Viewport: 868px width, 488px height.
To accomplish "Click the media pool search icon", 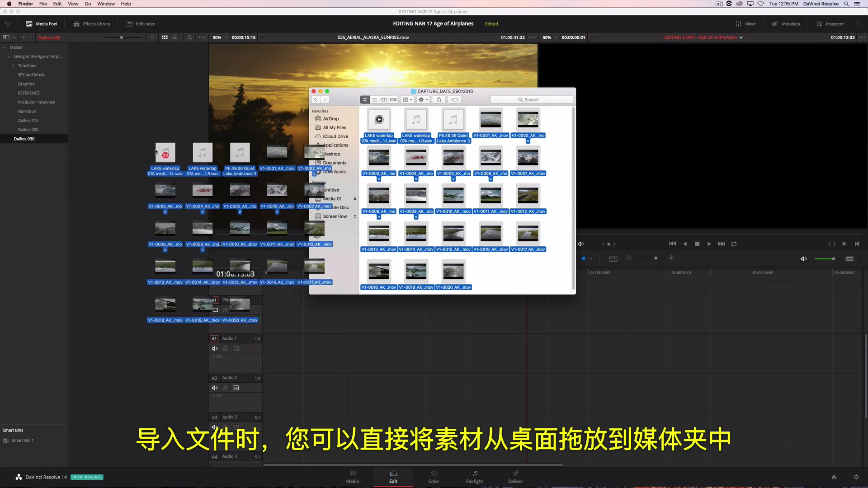I will coord(189,38).
